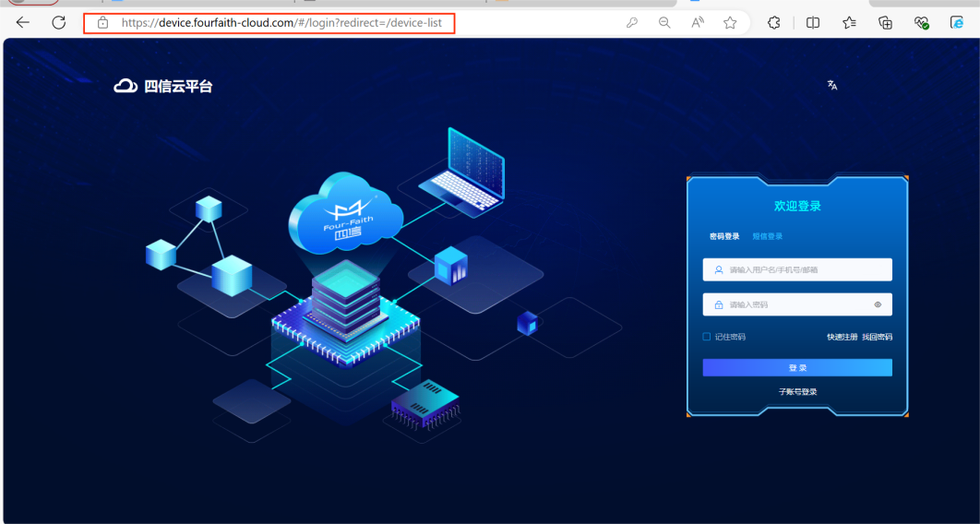The width and height of the screenshot is (980, 524).
Task: Open Browser essentials heart icon
Action: point(921,23)
